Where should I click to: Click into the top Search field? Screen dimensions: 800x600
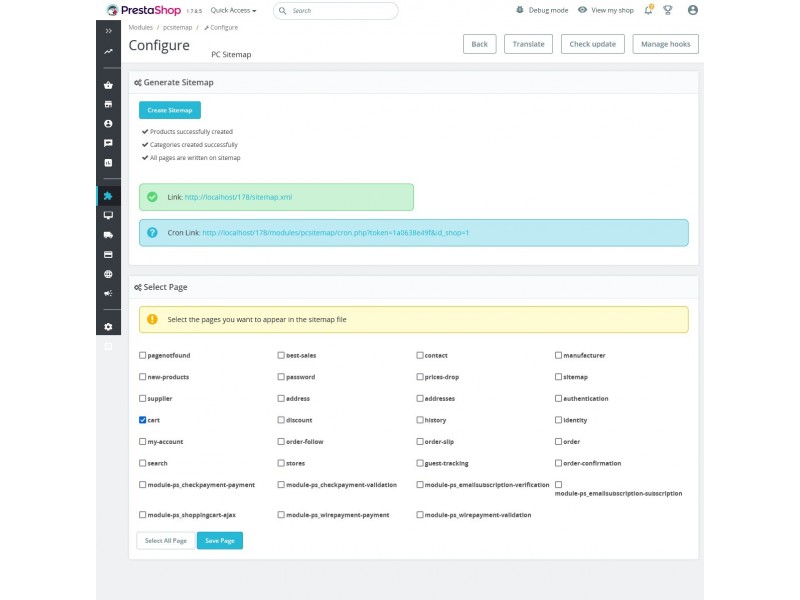[x=340, y=10]
